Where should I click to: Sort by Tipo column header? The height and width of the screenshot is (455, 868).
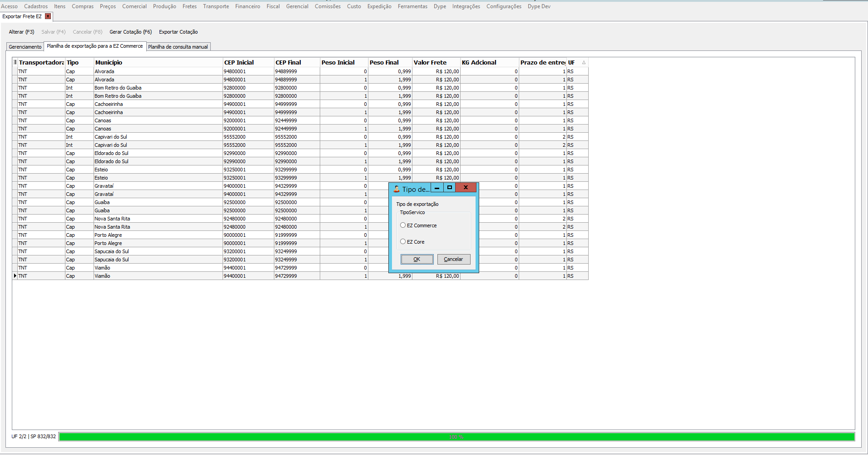coord(79,62)
